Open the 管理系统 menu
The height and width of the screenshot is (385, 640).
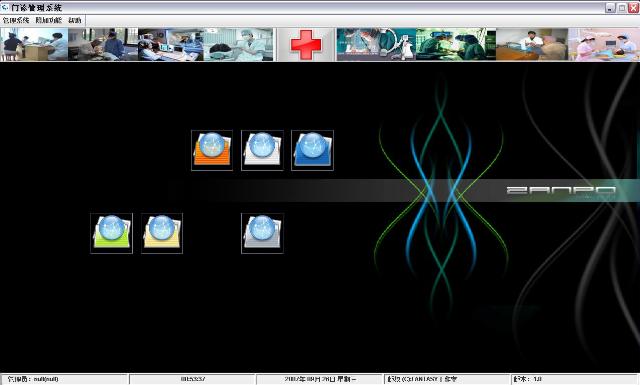tap(16, 20)
